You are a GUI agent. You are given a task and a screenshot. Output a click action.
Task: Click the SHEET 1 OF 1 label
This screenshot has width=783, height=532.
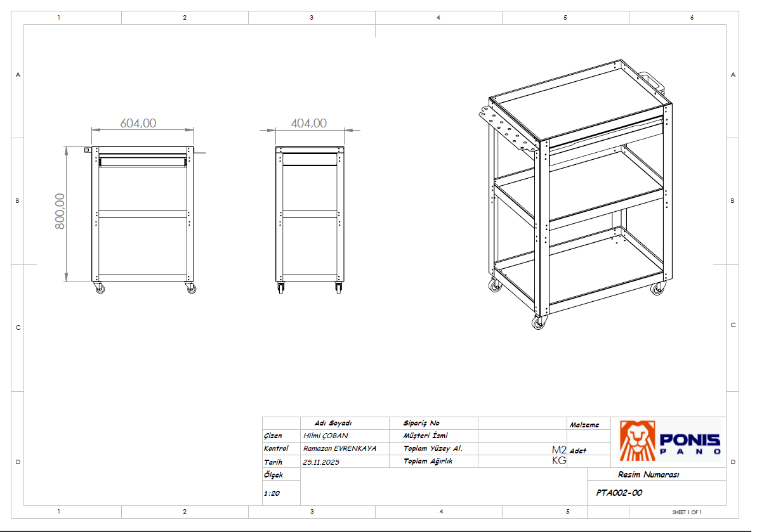point(687,512)
